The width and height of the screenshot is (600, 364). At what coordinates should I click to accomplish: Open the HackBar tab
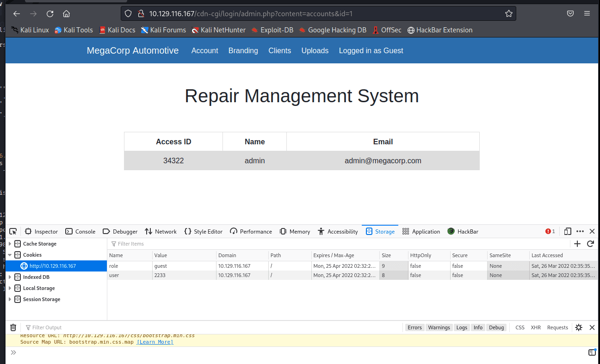pos(463,231)
